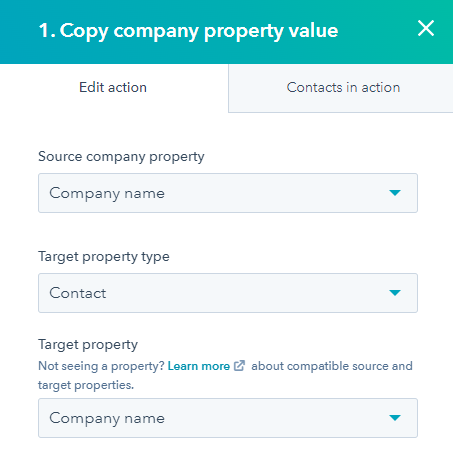Expand the Target property type dropdown
This screenshot has width=453, height=463.
click(228, 293)
